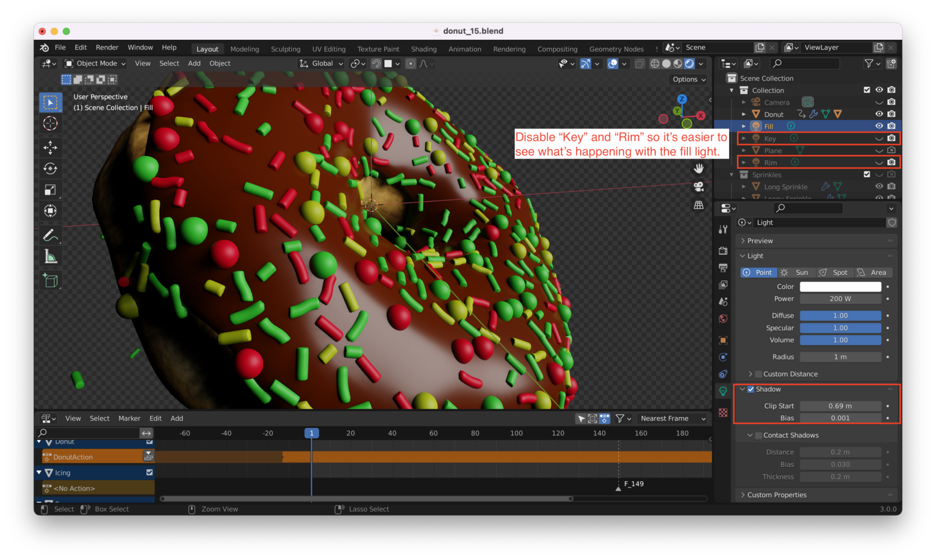
Task: Hide the Donut object with its eye icon
Action: tap(879, 114)
